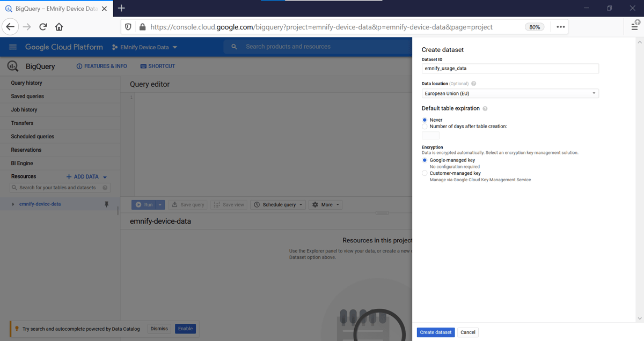Click the Save query button
The image size is (644, 341).
coord(188,205)
